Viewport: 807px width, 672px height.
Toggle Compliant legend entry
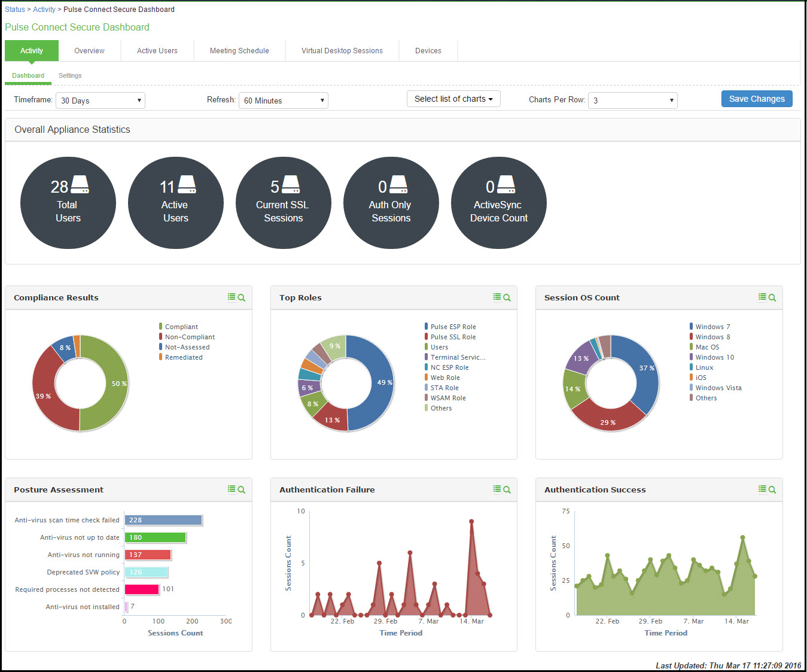[x=178, y=327]
